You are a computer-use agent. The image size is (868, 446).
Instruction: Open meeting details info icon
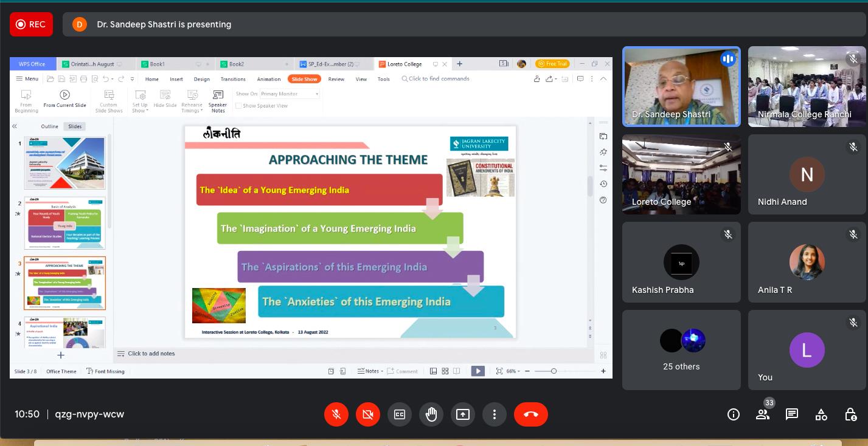click(734, 414)
